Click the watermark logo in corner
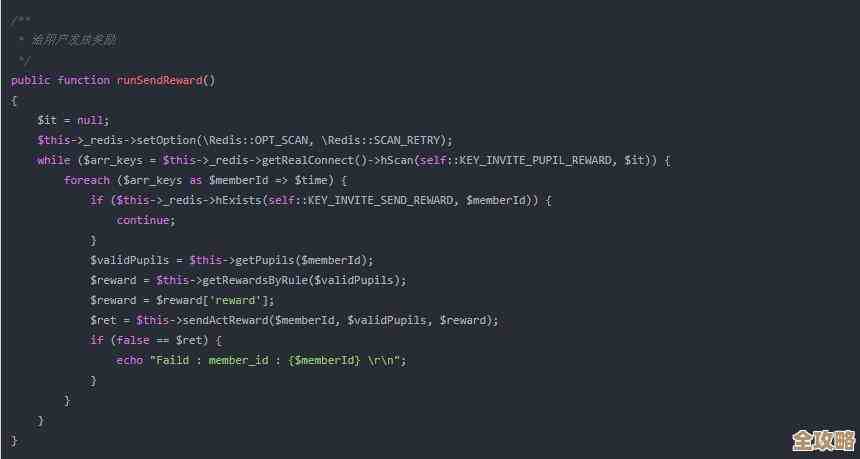The width and height of the screenshot is (860, 459). pyautogui.click(x=824, y=440)
